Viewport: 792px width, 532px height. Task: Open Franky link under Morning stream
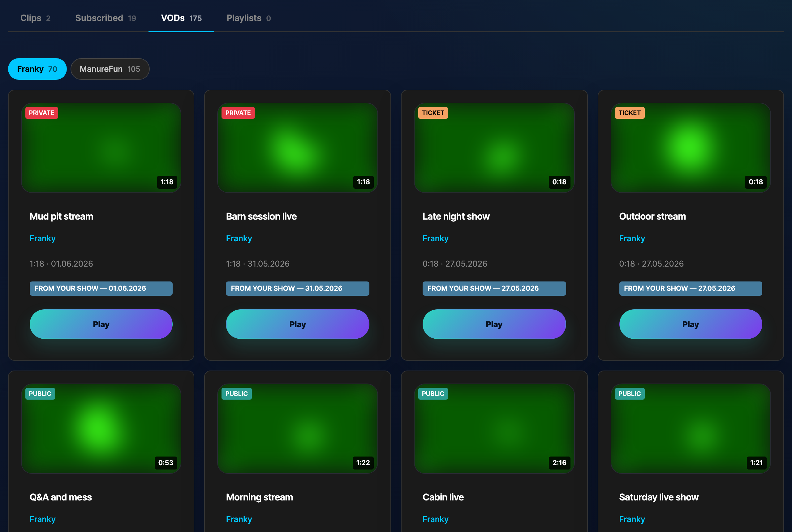click(x=239, y=519)
